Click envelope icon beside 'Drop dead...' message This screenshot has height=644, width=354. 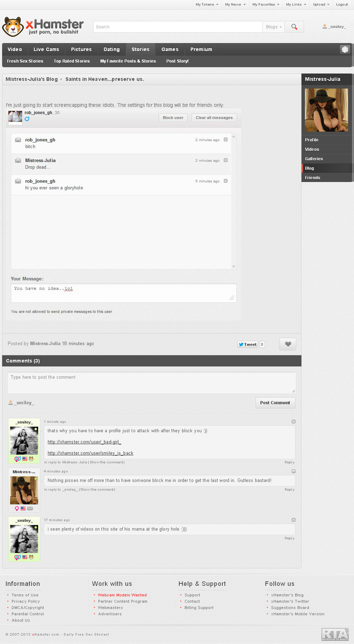[x=18, y=160]
